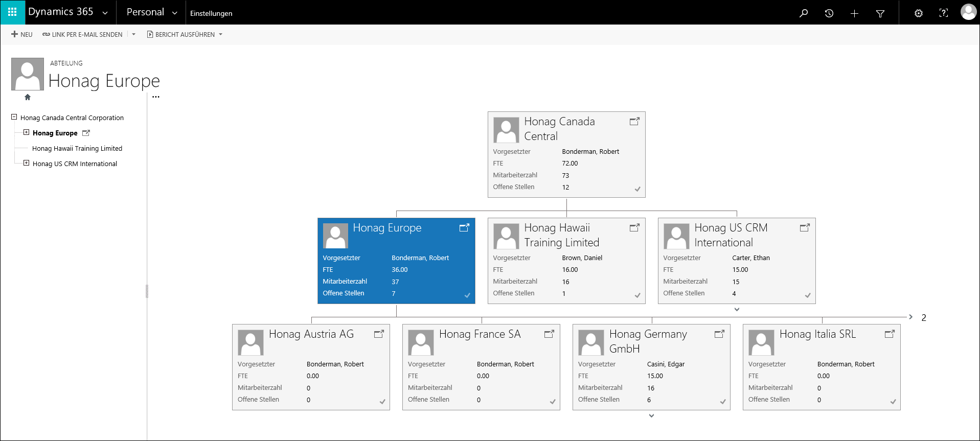The width and height of the screenshot is (980, 441).
Task: Collapse Honag Canada Central Corporation tree node
Action: (14, 117)
